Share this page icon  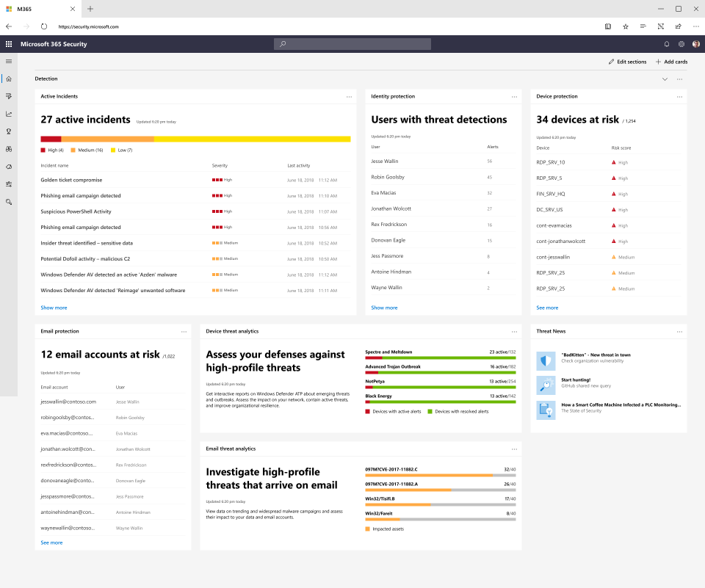pyautogui.click(x=678, y=26)
